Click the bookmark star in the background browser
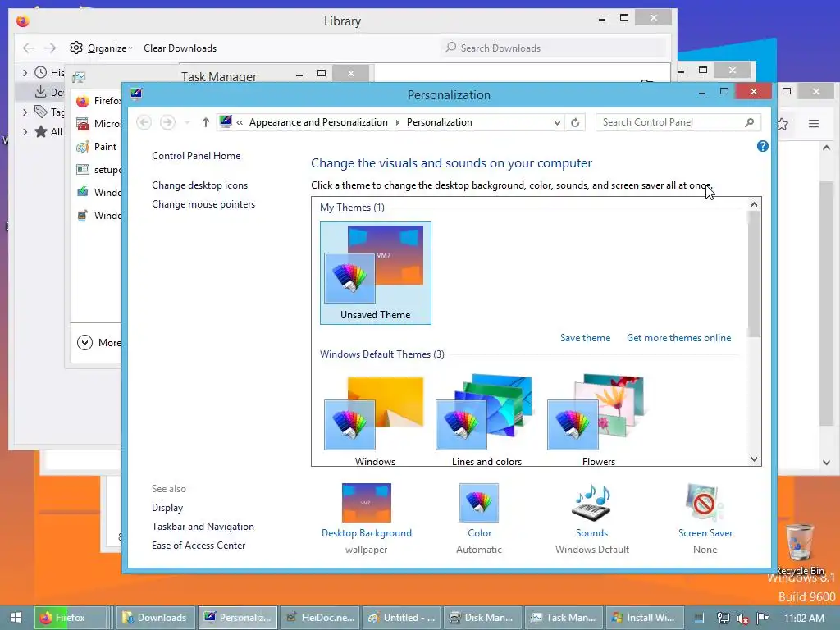840x630 pixels. 782,125
